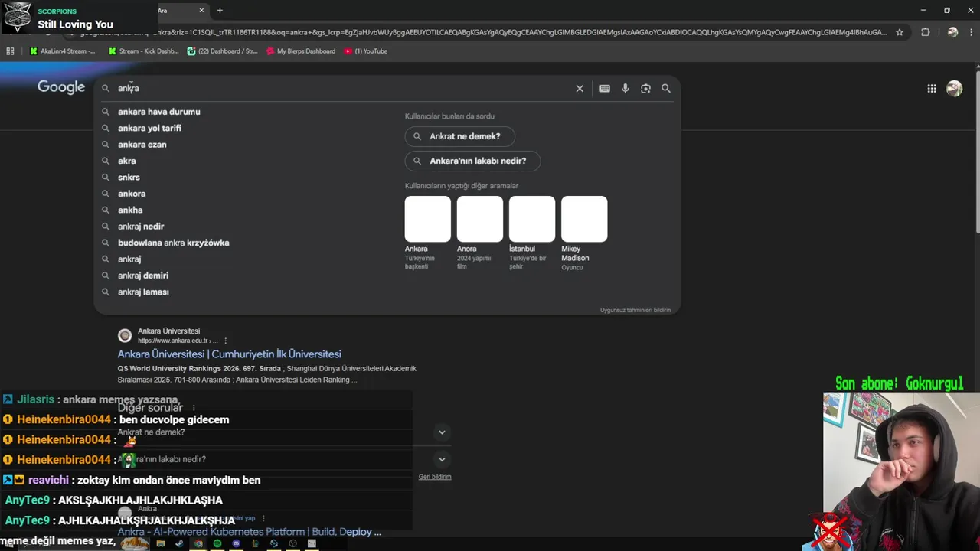Select suggestion 'akra'

point(126,161)
